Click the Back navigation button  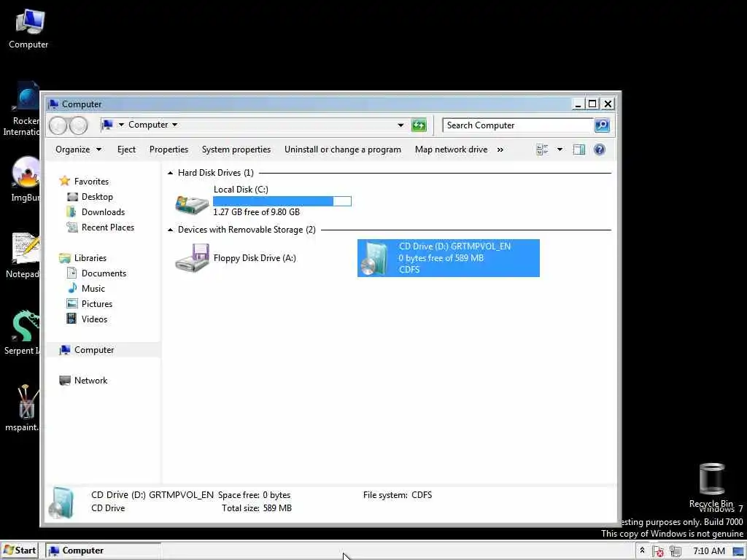coord(58,125)
